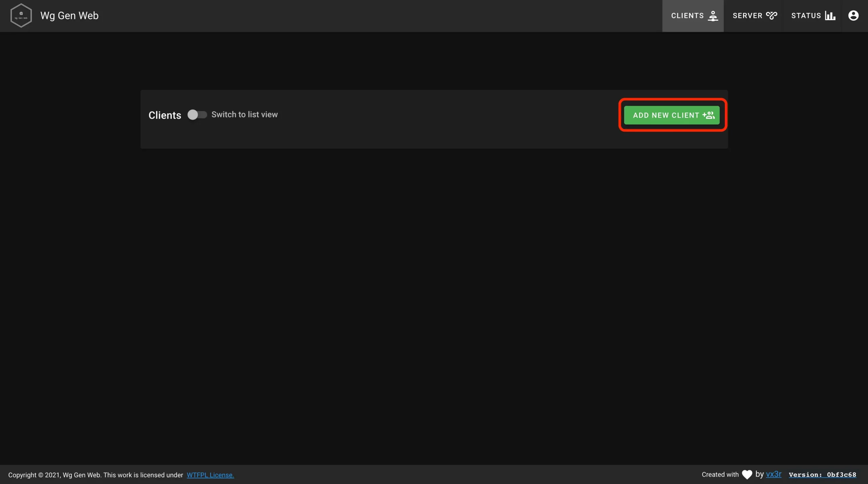Viewport: 868px width, 484px height.
Task: Open the Version 0bf3c68 link
Action: point(822,475)
